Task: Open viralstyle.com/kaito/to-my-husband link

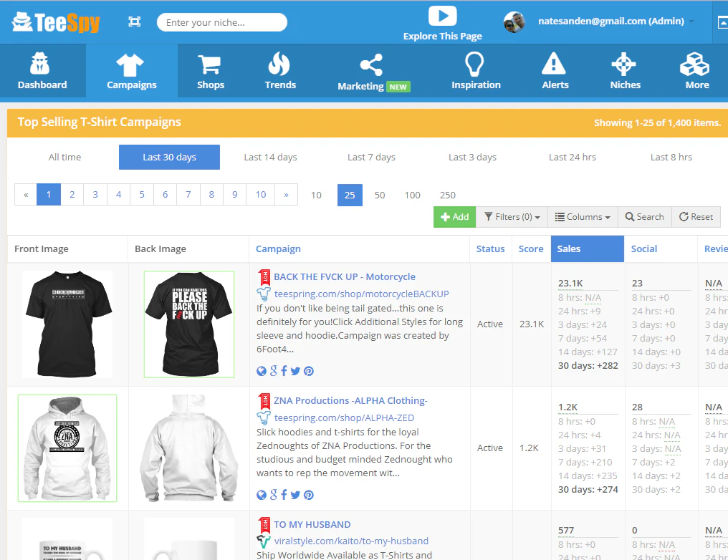Action: coord(352,541)
